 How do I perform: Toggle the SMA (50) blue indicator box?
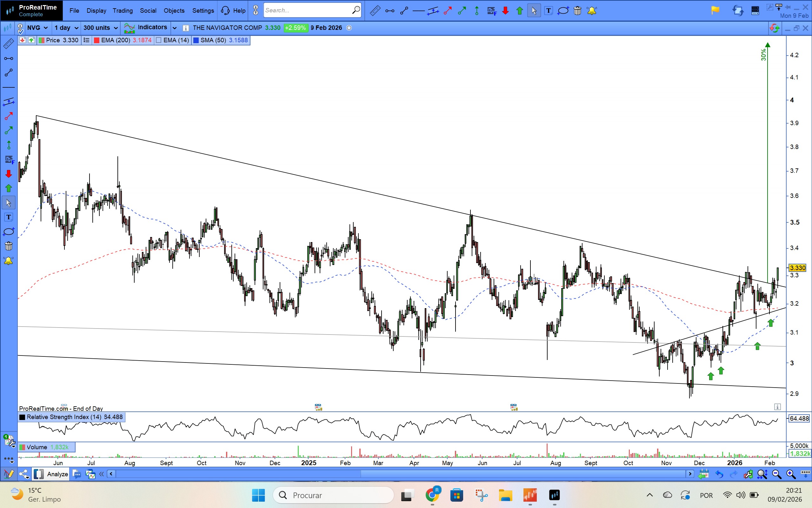(x=196, y=40)
